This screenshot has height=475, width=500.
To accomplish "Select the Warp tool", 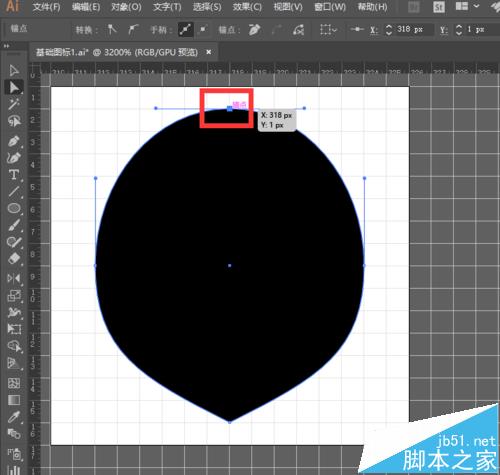I will click(x=14, y=312).
